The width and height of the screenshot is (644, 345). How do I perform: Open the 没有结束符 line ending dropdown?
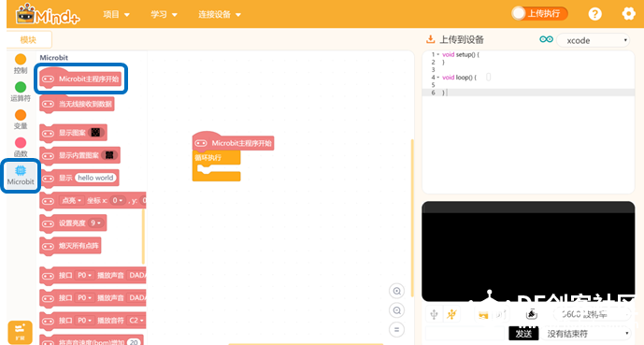tap(585, 333)
